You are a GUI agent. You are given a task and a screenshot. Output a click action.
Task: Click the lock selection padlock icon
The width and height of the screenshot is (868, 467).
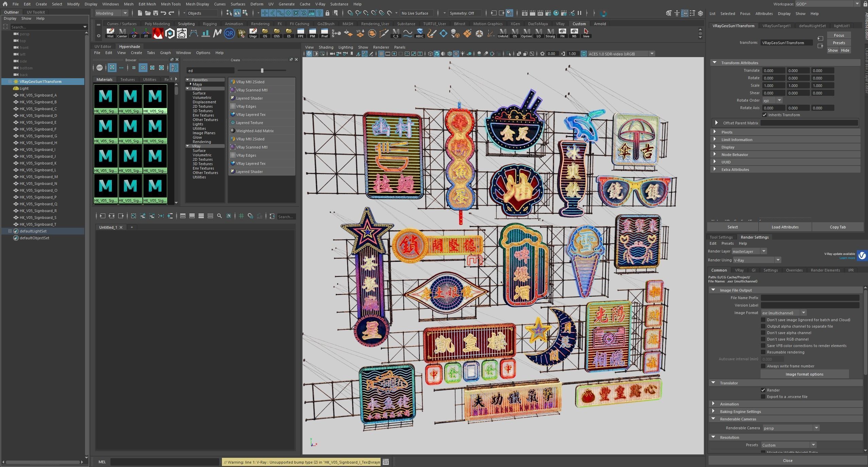(327, 13)
